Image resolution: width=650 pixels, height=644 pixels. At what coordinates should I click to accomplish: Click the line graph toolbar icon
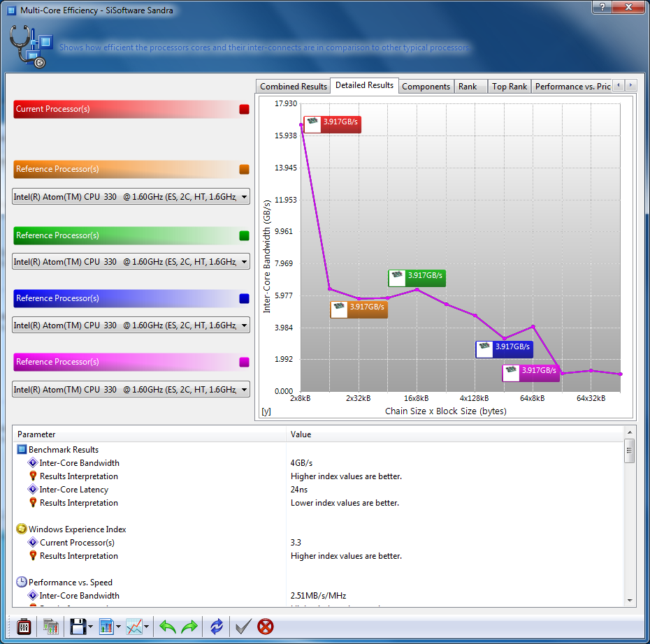tap(134, 627)
